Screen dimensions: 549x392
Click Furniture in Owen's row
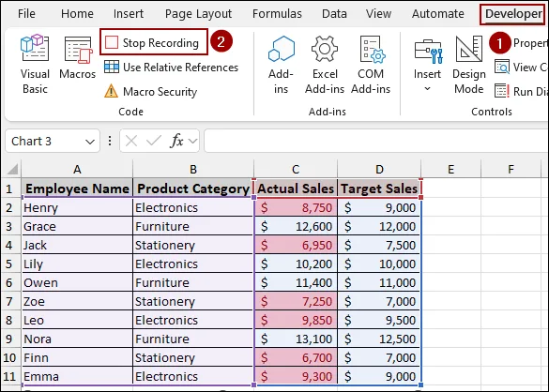[193, 283]
